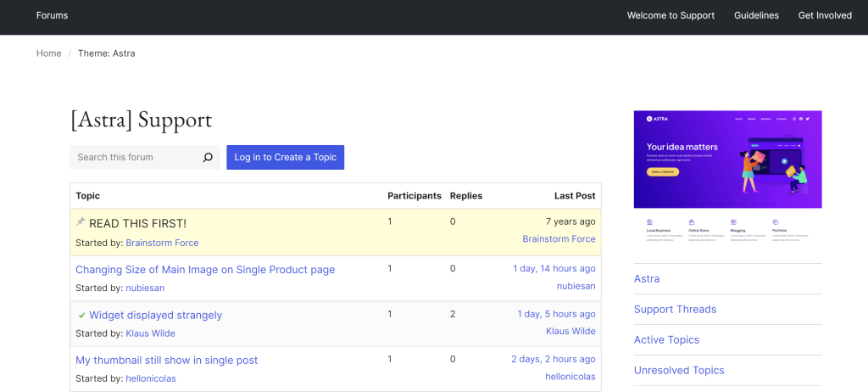
Task: Open Changing Size of Main Image topic
Action: click(205, 270)
